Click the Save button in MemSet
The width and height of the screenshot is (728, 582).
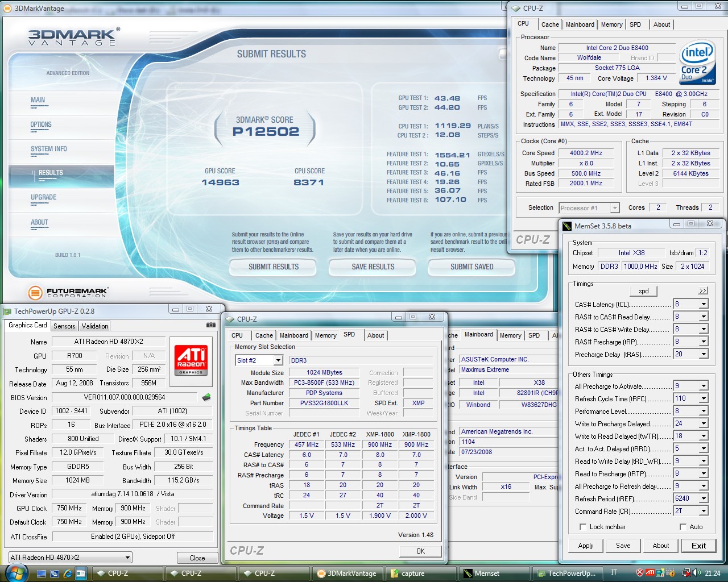(623, 546)
